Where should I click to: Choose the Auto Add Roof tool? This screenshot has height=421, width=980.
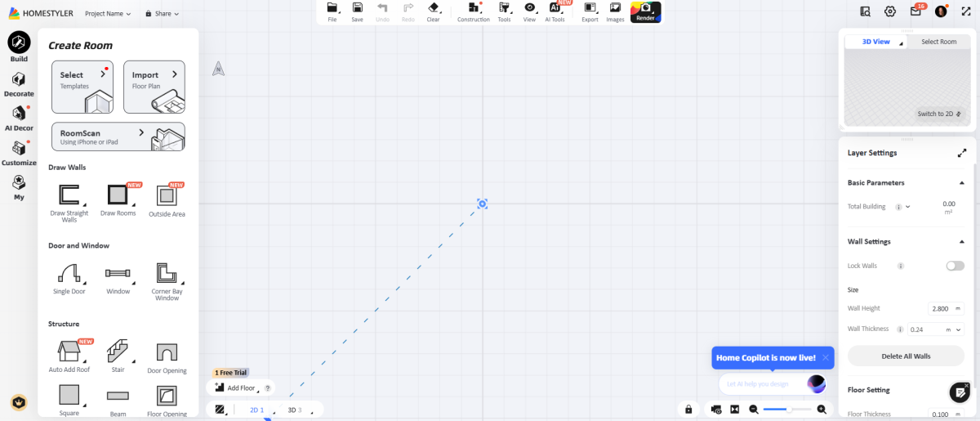click(x=69, y=357)
